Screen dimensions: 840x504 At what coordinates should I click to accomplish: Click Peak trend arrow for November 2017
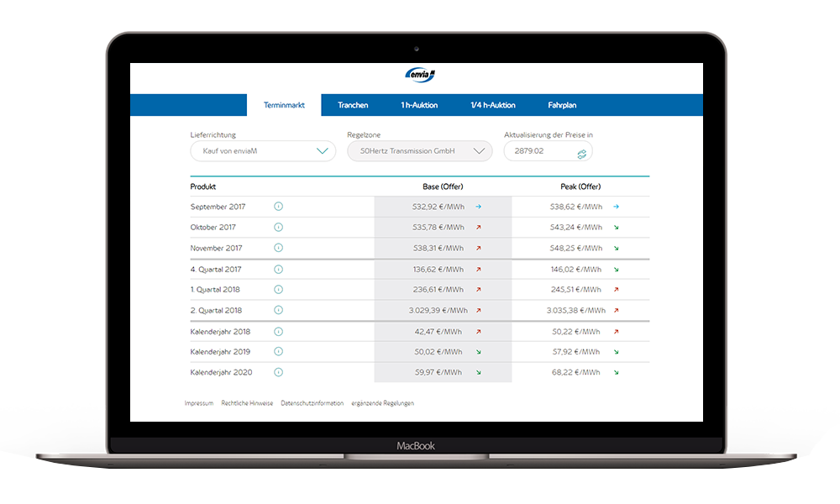(616, 248)
